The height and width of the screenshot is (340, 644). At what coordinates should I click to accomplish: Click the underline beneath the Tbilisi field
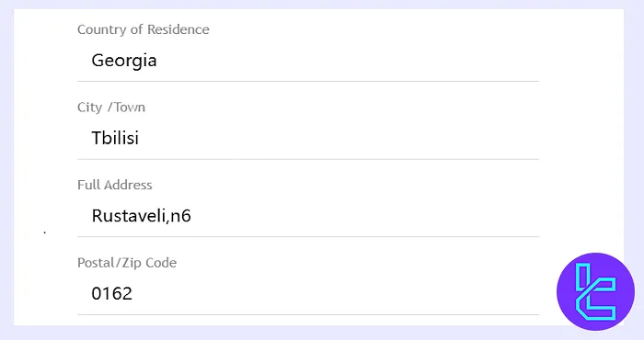(x=308, y=159)
